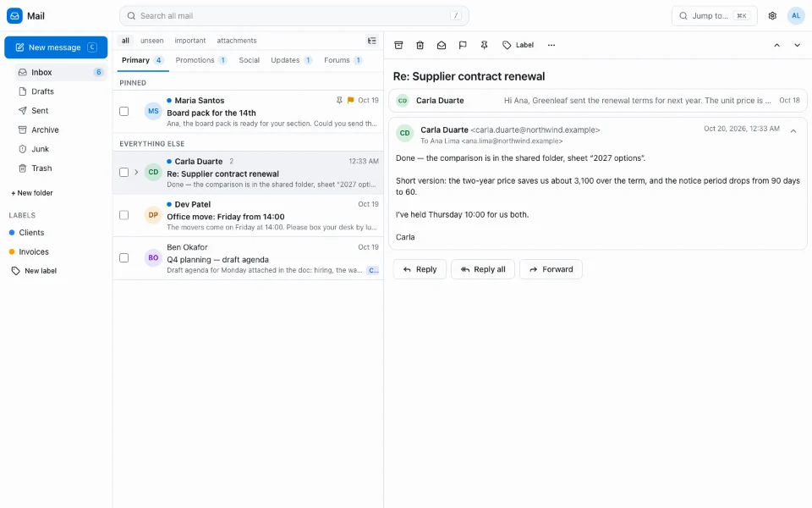Select the Maria Santos email checkbox
This screenshot has height=508, width=812.
coord(123,111)
